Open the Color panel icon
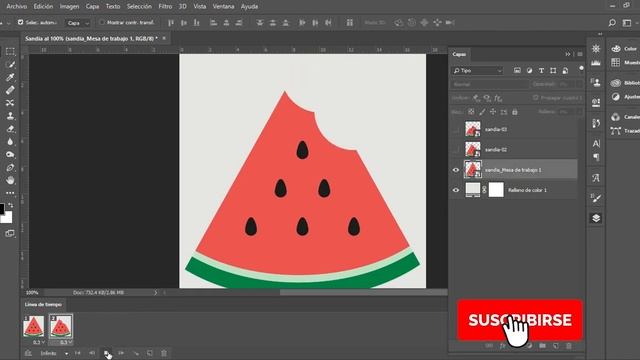This screenshot has width=640, height=360. click(616, 49)
